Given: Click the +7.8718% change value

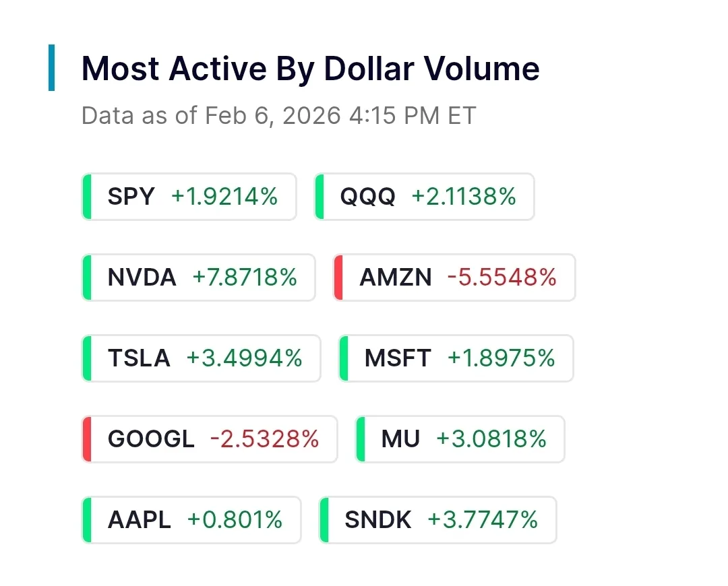Looking at the screenshot, I should pos(245,278).
